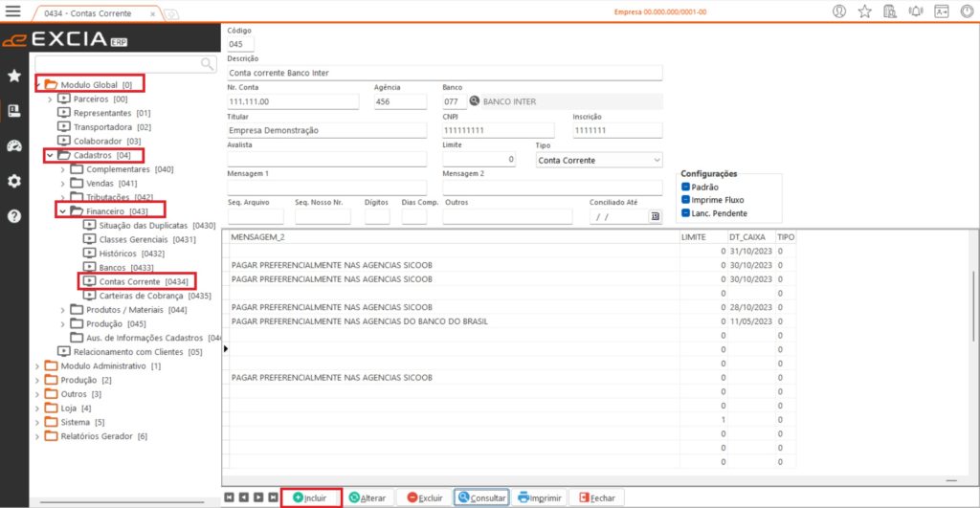This screenshot has width=980, height=508.
Task: Open Bancos [0433] in the tree
Action: [x=120, y=267]
